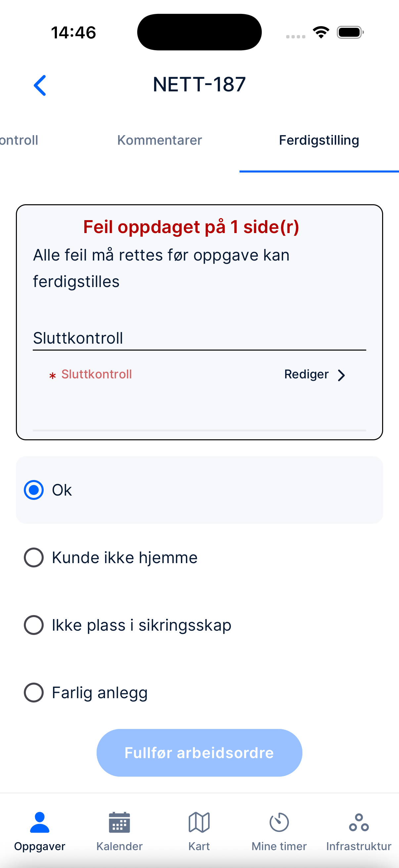Open Oppgaver via the person icon

point(40,823)
